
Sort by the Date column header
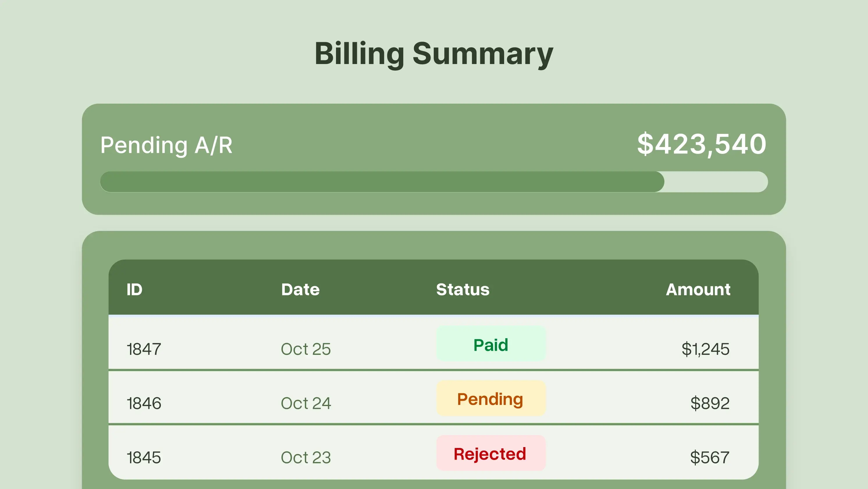(300, 289)
